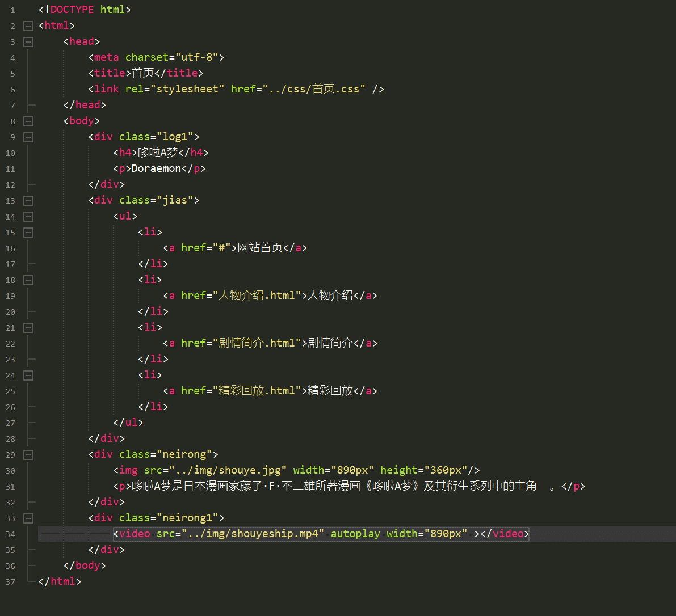Viewport: 676px width, 616px height.
Task: Collapse the div class neirong1 block
Action: pyautogui.click(x=28, y=518)
